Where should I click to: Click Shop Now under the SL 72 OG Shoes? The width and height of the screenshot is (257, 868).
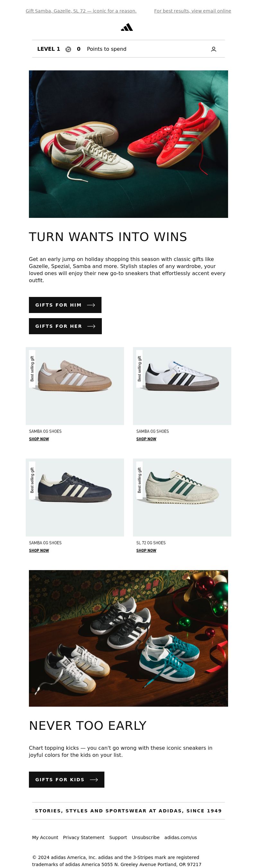coord(146,550)
